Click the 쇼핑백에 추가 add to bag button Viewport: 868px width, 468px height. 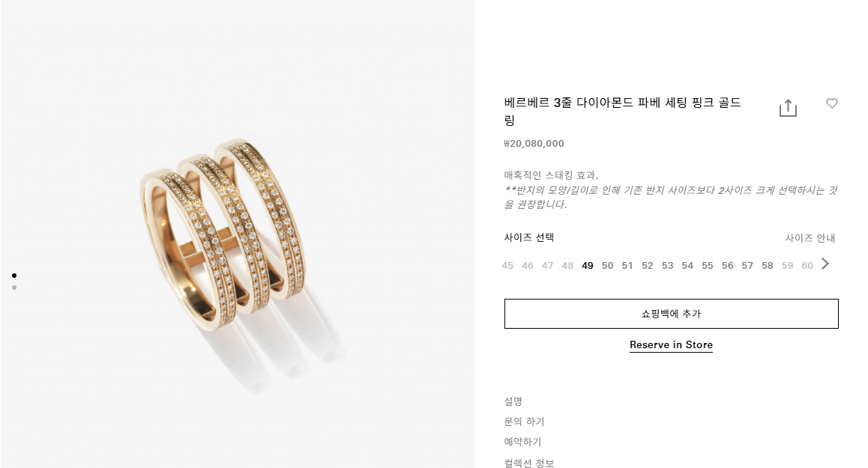pos(671,314)
